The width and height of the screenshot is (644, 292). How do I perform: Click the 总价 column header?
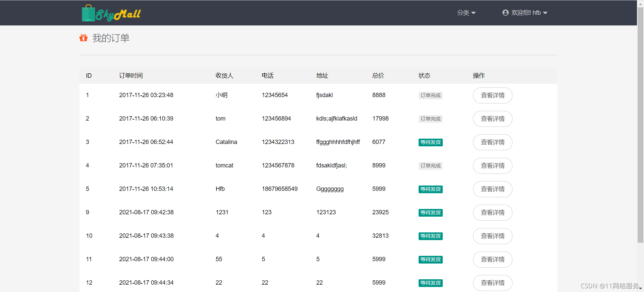click(378, 76)
